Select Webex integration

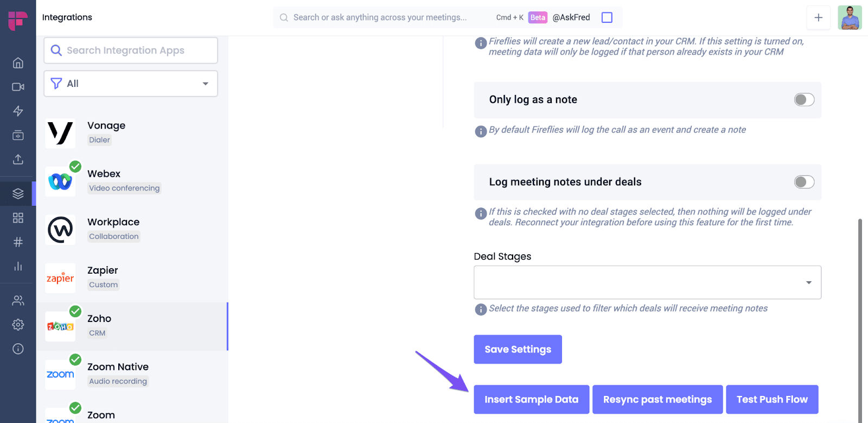tap(132, 181)
